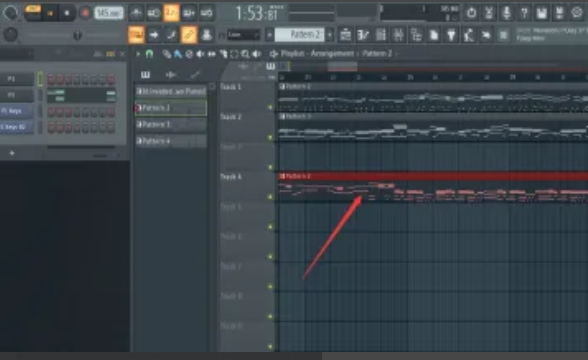
Task: Open the snap dropdown showing Line
Action: point(243,35)
